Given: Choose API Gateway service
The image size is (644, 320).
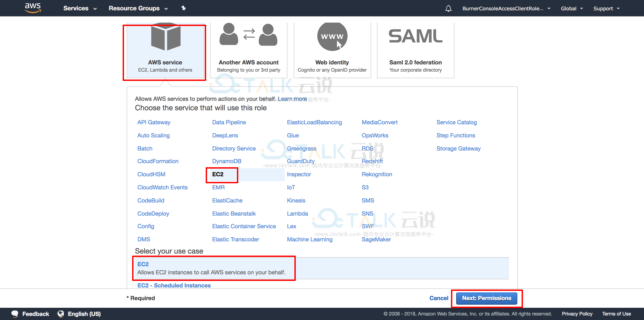Looking at the screenshot, I should point(154,122).
